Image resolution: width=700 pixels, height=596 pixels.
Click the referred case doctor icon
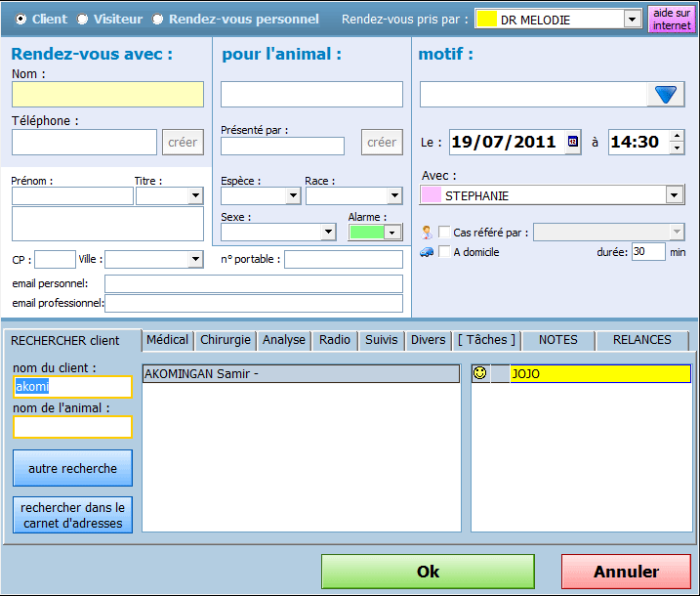pyautogui.click(x=427, y=232)
